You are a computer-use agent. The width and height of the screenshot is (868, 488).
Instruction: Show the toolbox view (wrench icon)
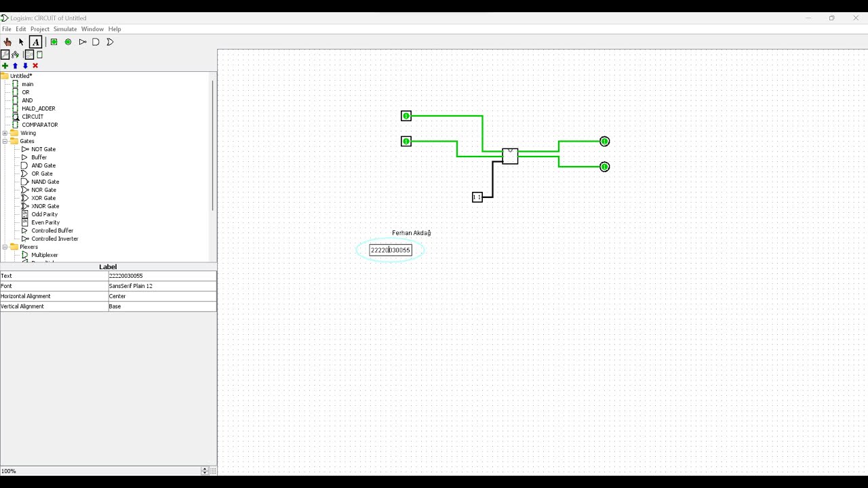[5, 55]
